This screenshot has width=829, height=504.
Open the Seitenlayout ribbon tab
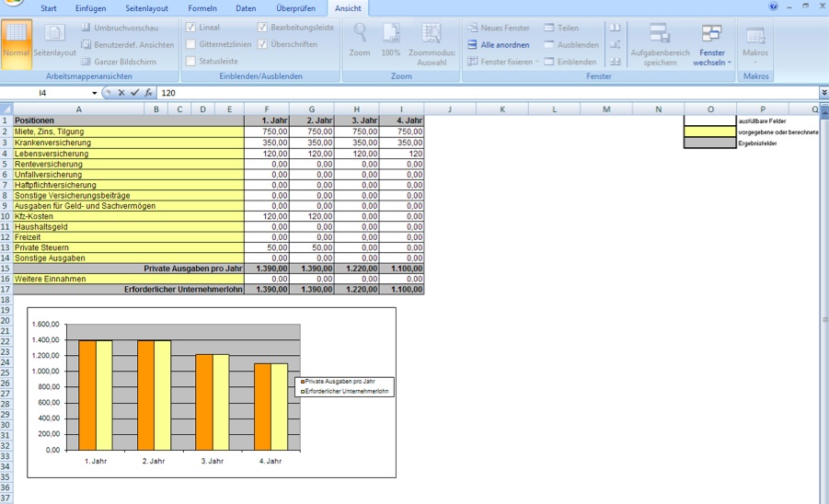[x=147, y=8]
